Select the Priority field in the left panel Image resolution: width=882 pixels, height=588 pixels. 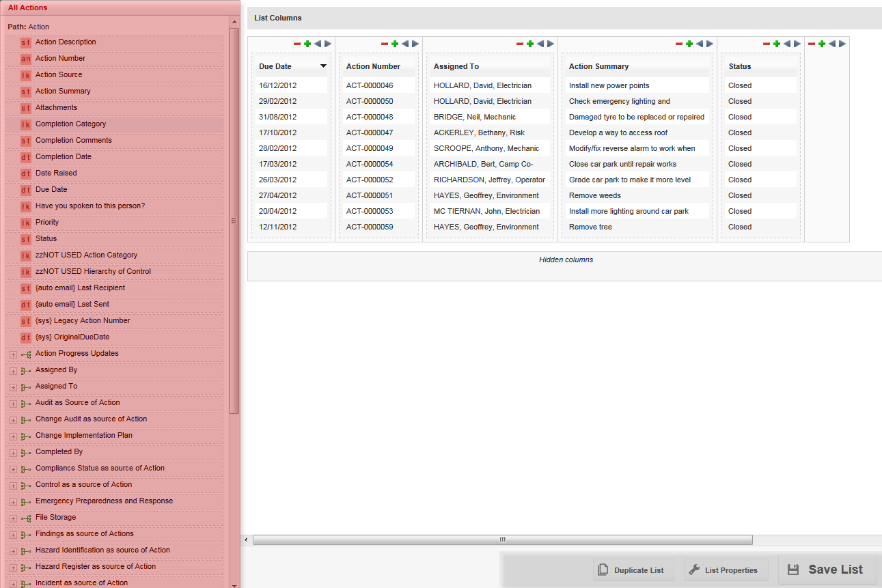pyautogui.click(x=47, y=222)
